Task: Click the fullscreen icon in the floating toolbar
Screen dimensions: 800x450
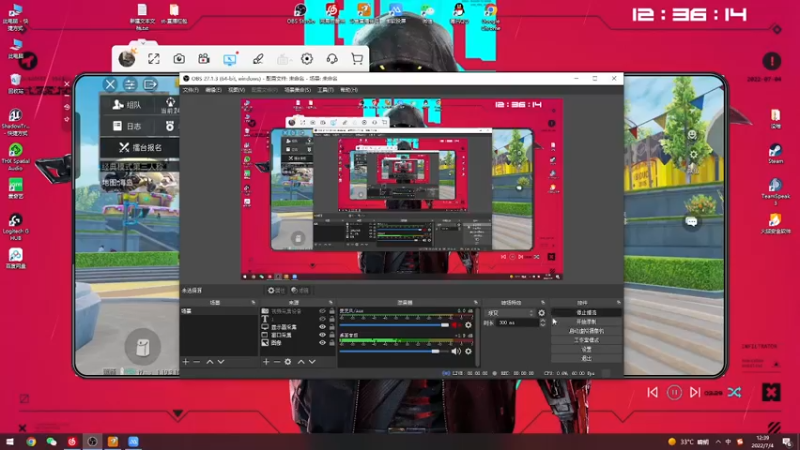Action: tap(154, 59)
